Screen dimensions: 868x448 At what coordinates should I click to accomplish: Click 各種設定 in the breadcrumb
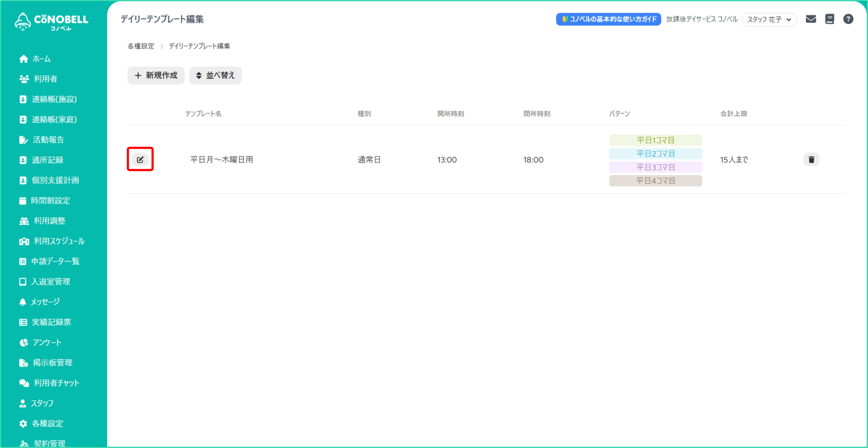click(141, 46)
